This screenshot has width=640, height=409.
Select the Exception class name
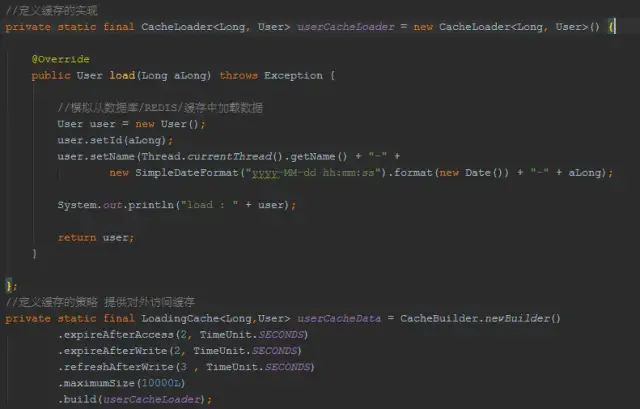[x=293, y=76]
